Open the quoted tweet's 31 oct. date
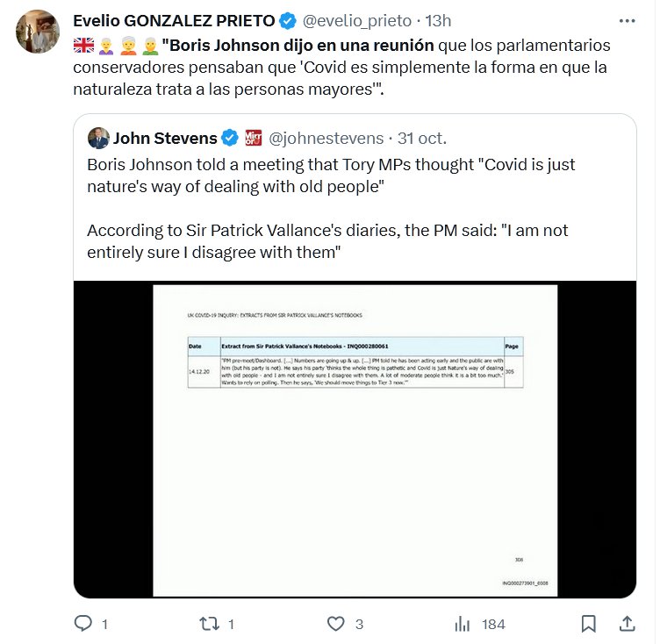Image resolution: width=660 pixels, height=644 pixels. (x=422, y=138)
